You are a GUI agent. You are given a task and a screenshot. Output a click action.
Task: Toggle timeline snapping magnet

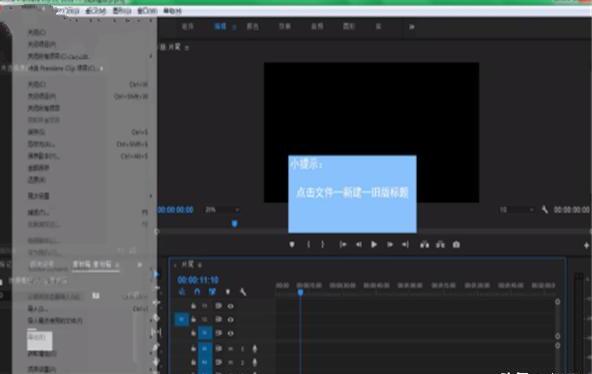click(197, 292)
